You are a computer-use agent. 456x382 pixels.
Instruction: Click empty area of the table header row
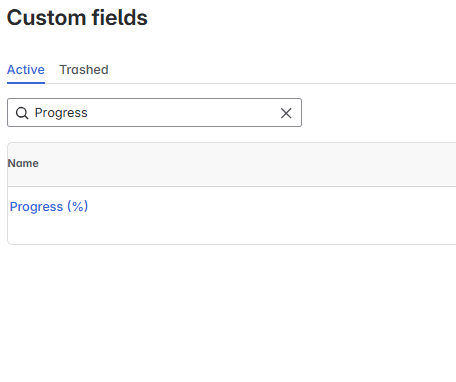(x=247, y=164)
